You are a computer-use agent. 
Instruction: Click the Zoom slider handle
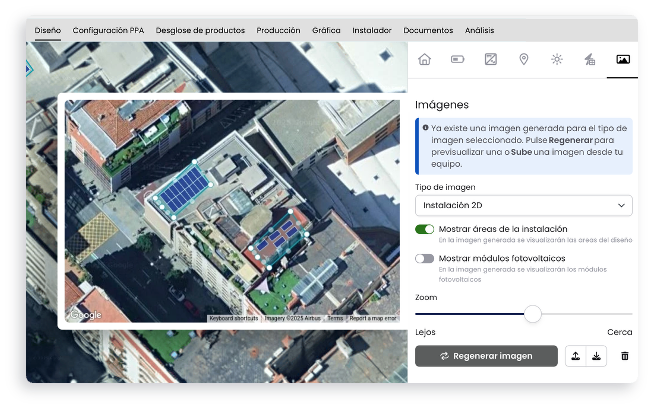533,314
